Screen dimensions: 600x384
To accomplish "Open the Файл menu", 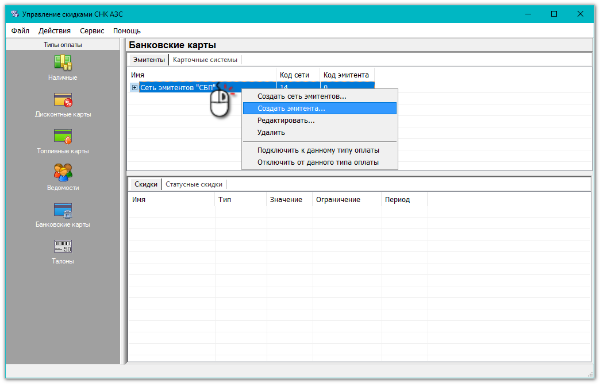I will pyautogui.click(x=20, y=31).
